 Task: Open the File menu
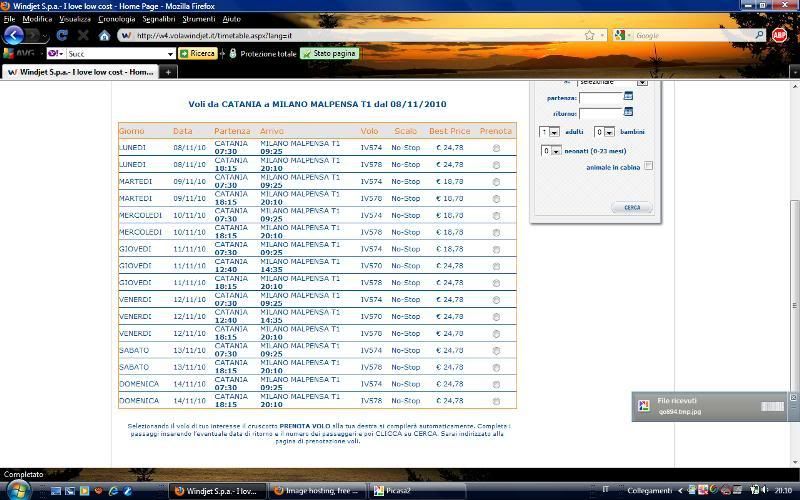point(9,19)
